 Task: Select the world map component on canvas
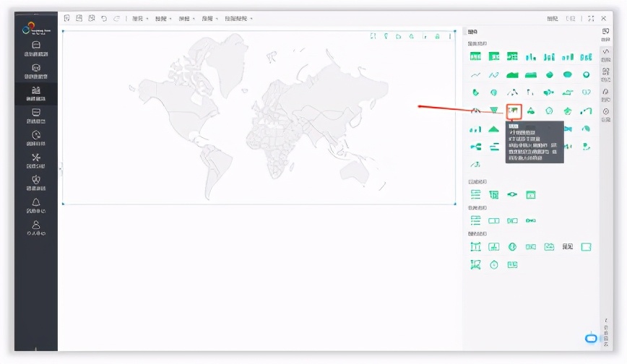tap(259, 117)
